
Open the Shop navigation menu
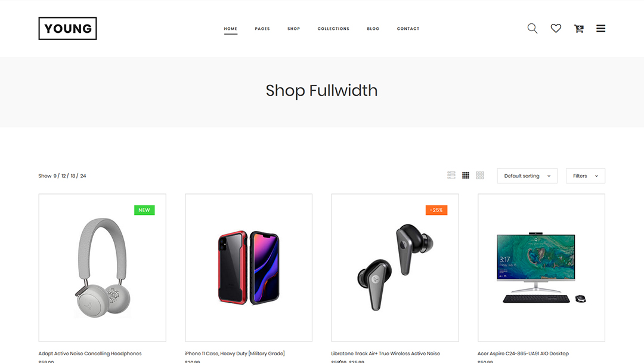pyautogui.click(x=293, y=29)
